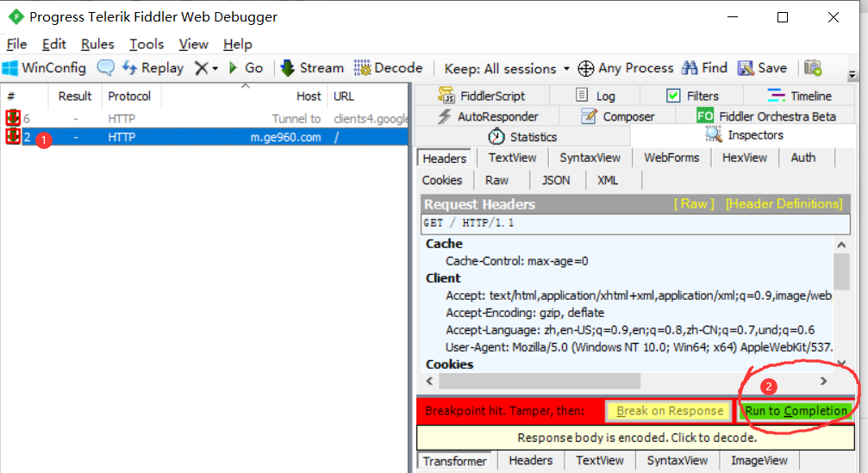Screen dimensions: 868x473
Task: Select the clients4.google tunnel session row
Action: 204,118
